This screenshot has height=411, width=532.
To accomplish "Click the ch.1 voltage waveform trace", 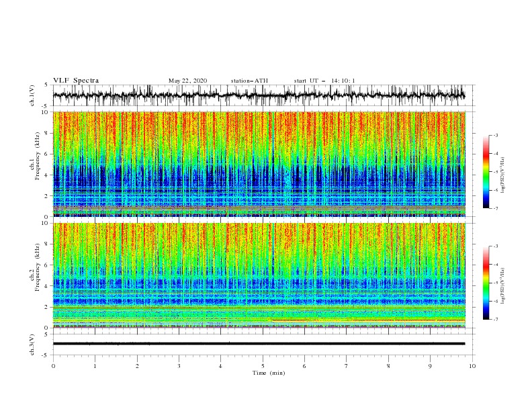I will click(x=259, y=95).
